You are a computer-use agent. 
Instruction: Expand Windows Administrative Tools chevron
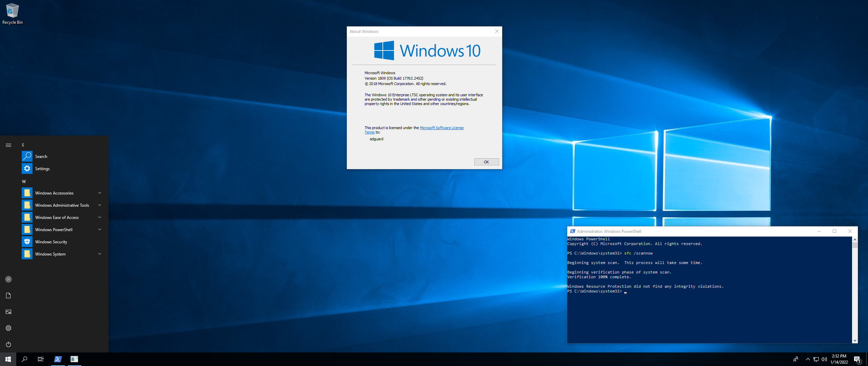click(x=100, y=205)
